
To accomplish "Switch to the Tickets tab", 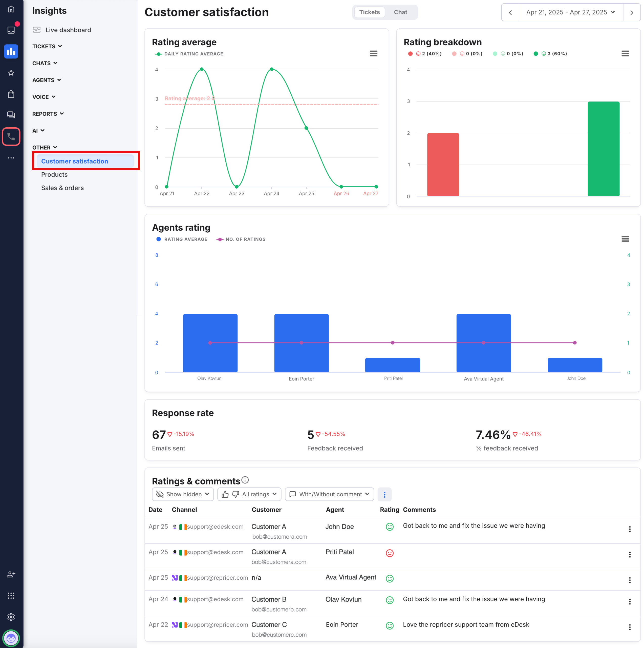I will pyautogui.click(x=370, y=12).
